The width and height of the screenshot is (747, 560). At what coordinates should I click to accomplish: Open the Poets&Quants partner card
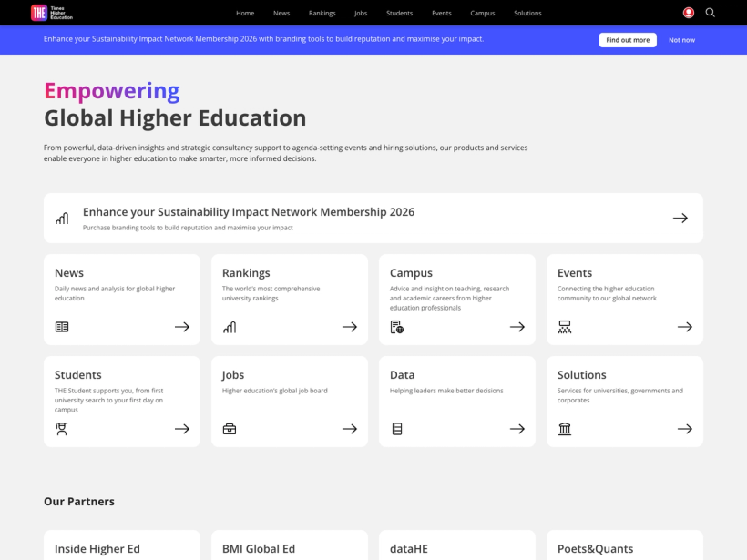[625, 545]
